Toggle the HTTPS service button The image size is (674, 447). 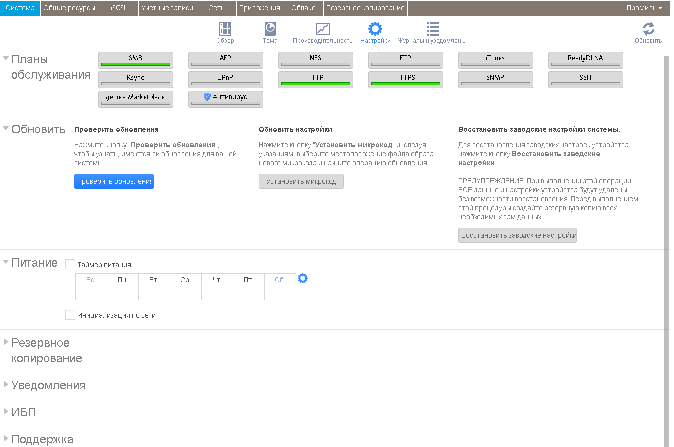tap(405, 80)
